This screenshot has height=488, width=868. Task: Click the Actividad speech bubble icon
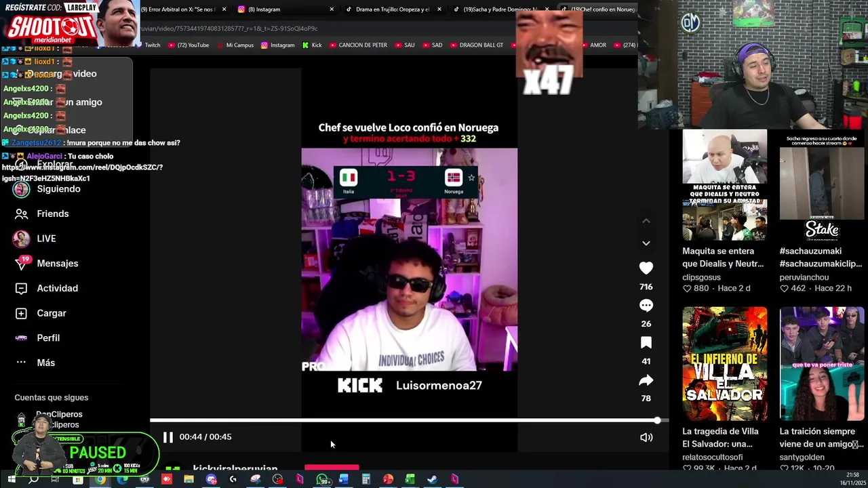pos(21,288)
